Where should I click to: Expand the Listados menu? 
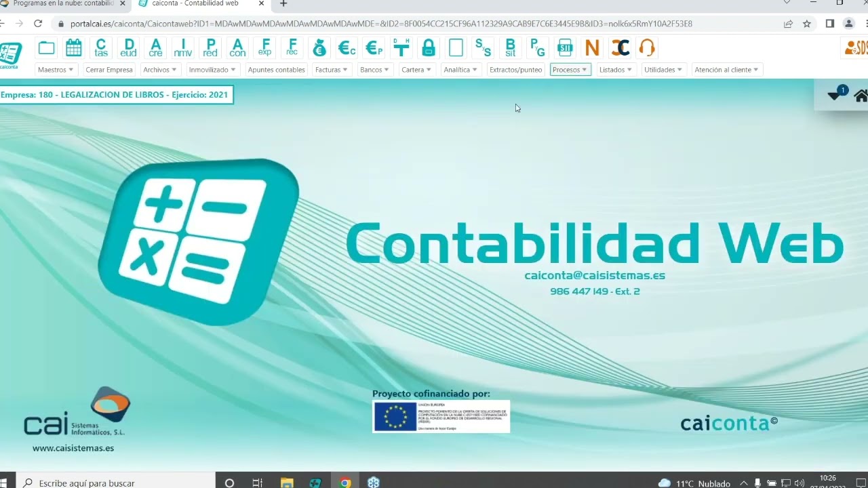click(616, 70)
